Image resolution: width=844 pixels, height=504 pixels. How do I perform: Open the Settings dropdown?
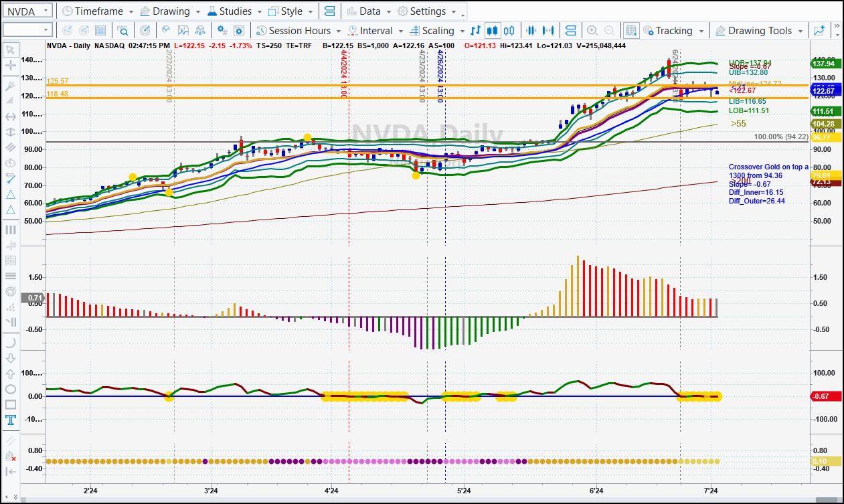(x=427, y=11)
